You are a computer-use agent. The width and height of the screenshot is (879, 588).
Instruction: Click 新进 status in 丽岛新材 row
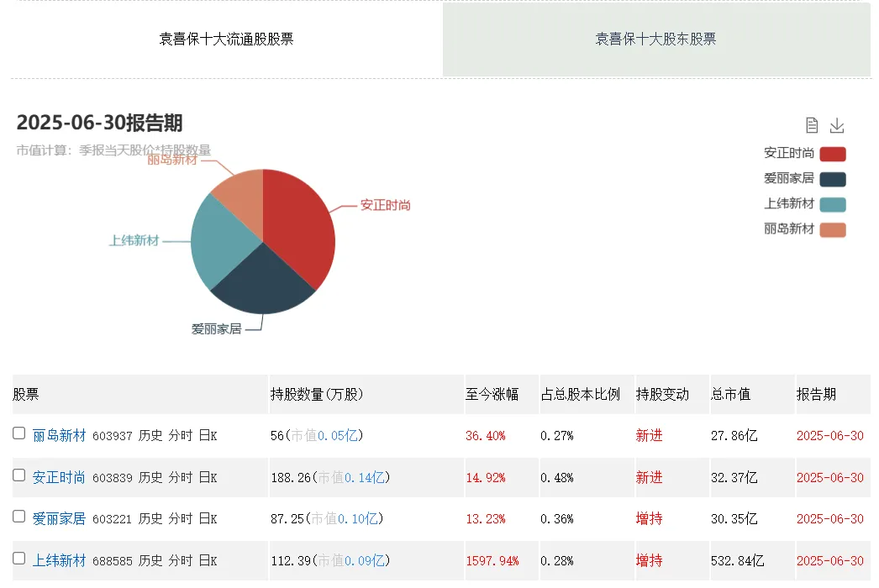pos(649,435)
